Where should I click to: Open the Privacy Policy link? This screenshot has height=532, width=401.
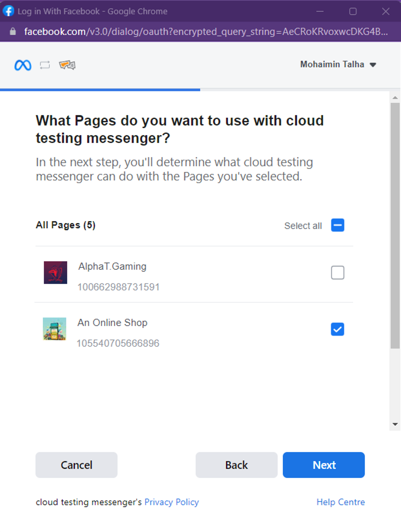point(172,502)
